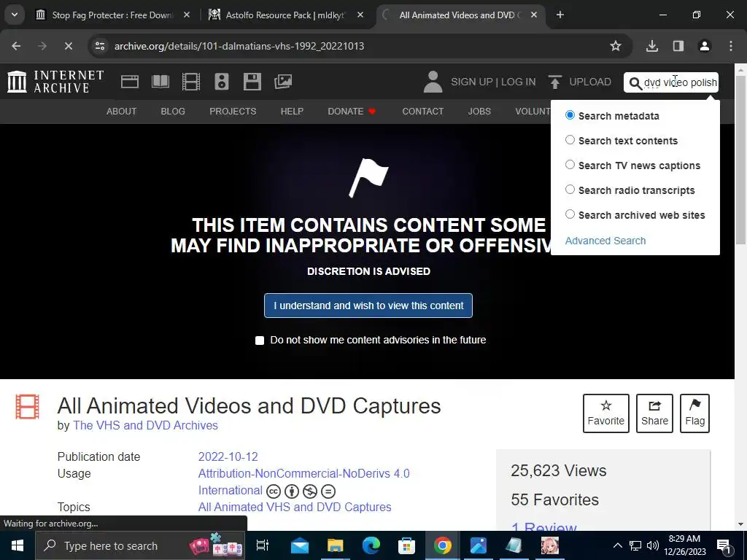Click the user avatar icon

(433, 82)
